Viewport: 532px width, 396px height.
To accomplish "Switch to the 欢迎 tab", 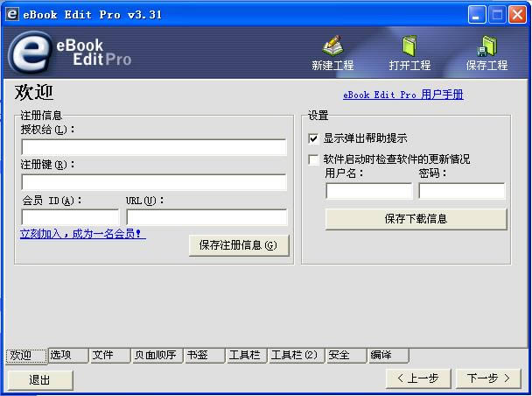I will (x=26, y=356).
